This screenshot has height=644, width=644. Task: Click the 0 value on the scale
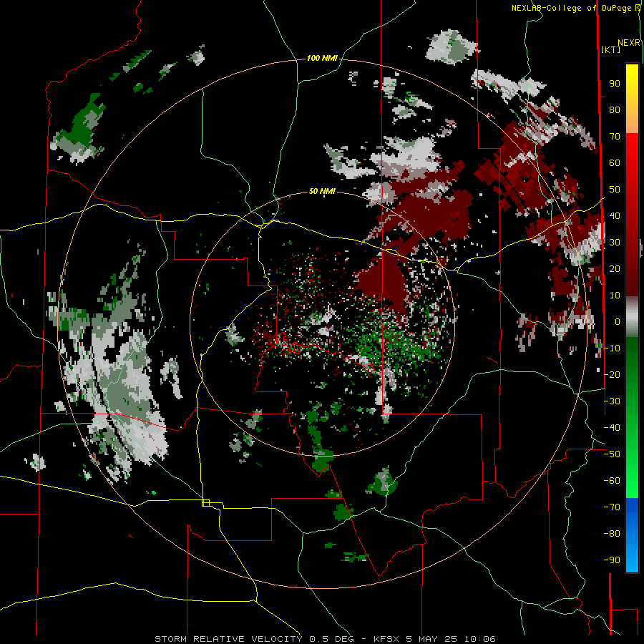[618, 321]
